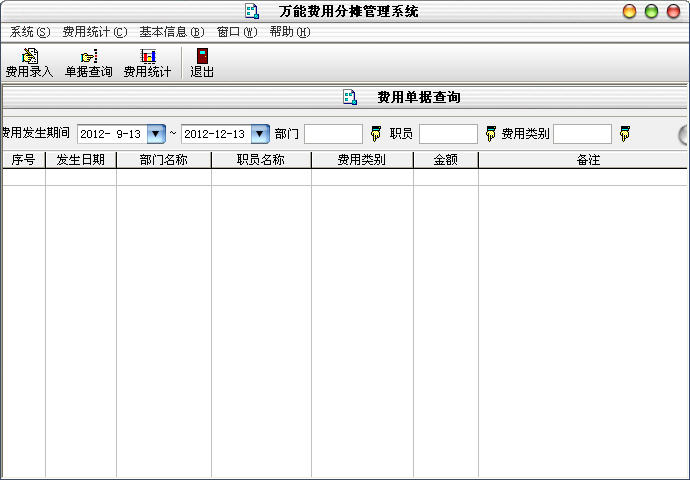690x480 pixels.
Task: Click the lookup hand icon beside 部门 field
Action: click(376, 133)
